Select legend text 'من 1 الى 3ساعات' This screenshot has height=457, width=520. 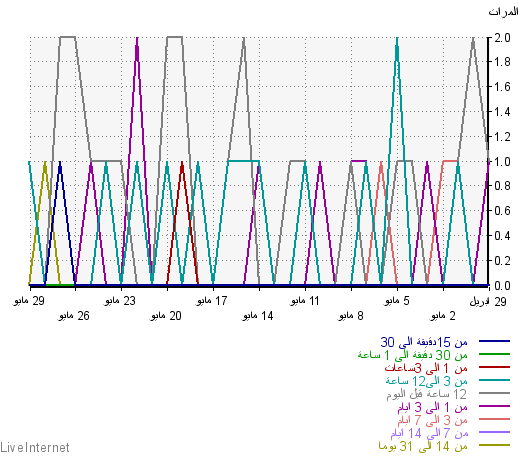click(x=426, y=368)
